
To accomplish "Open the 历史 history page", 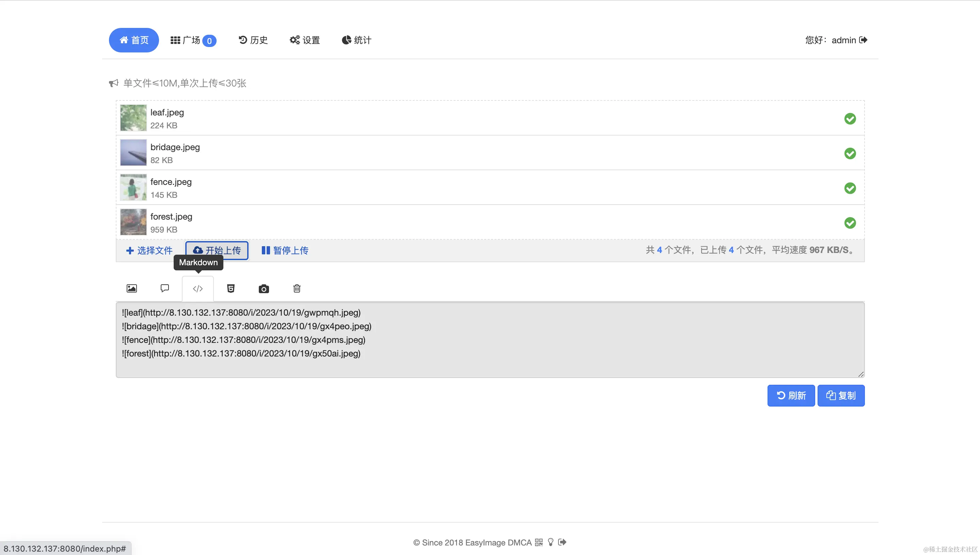I will pyautogui.click(x=253, y=40).
